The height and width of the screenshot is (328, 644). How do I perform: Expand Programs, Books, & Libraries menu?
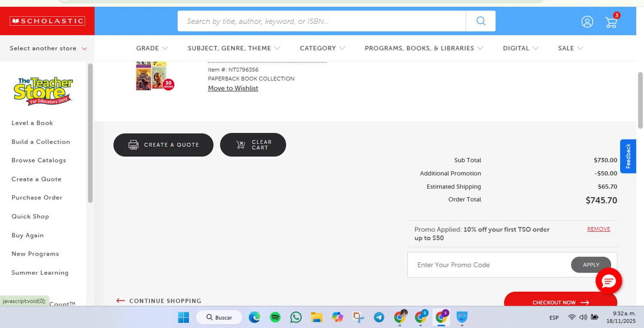pos(424,48)
